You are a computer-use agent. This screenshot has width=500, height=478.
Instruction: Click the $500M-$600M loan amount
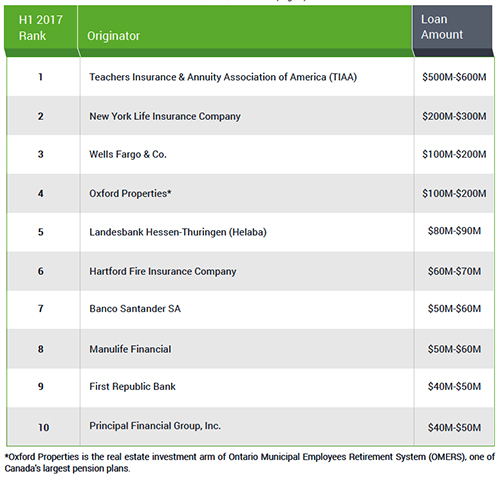point(454,77)
